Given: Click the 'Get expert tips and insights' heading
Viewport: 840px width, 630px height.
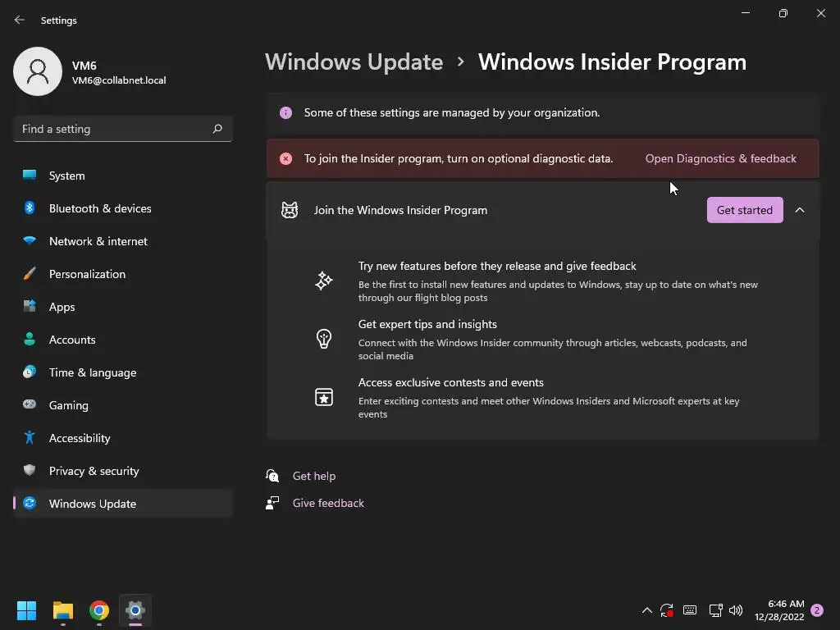Looking at the screenshot, I should coord(427,324).
